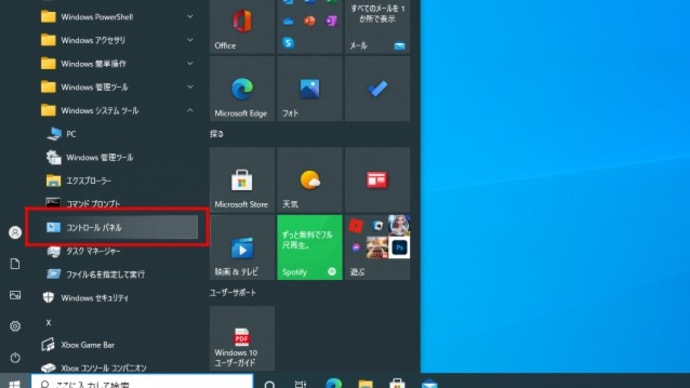This screenshot has width=690, height=388.
Task: Open the 天気 weather tile
Action: coord(310,179)
